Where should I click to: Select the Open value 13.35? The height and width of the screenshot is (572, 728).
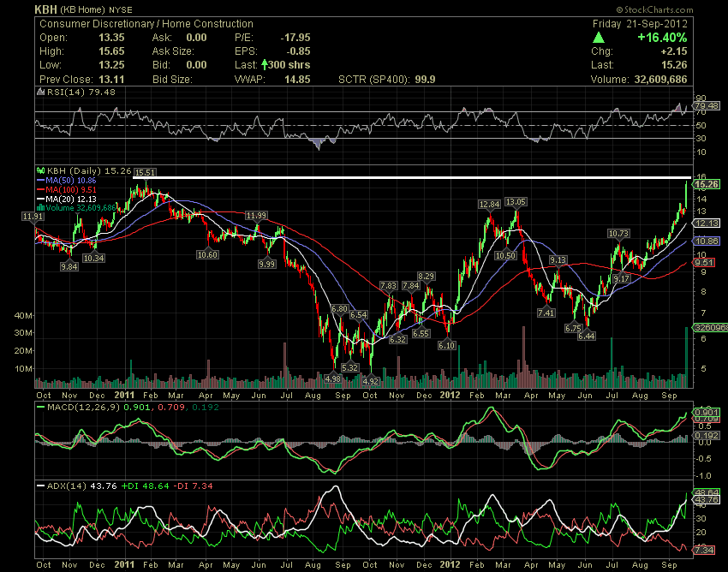click(111, 38)
